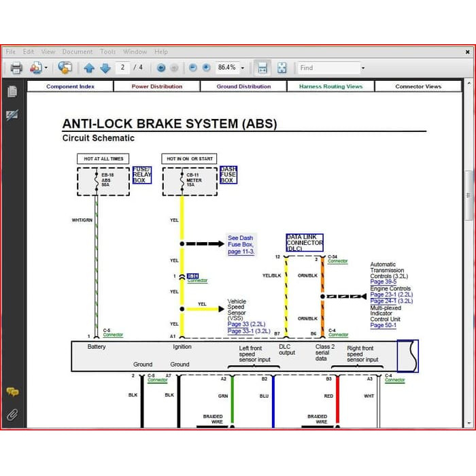Click the zoom in plus button
This screenshot has height=476, width=476.
click(x=206, y=68)
